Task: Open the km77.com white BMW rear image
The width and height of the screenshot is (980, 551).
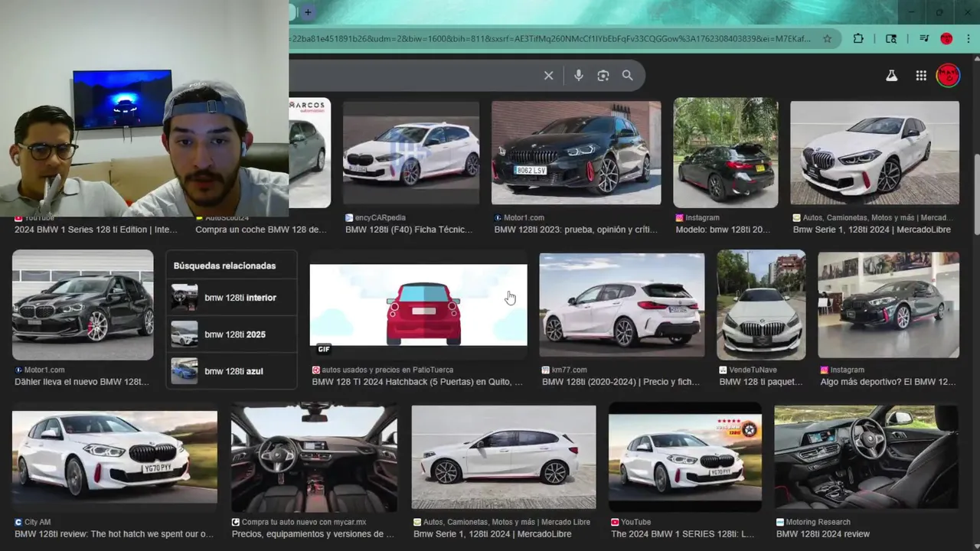Action: (x=622, y=305)
